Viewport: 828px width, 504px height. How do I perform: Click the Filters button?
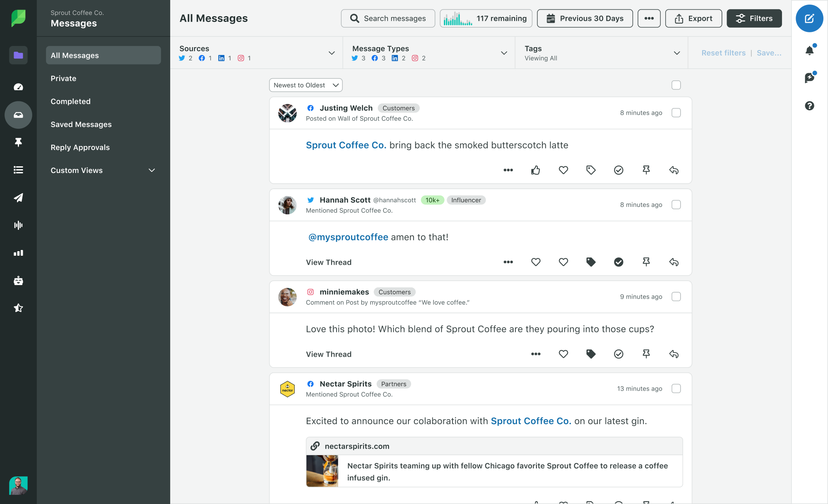(753, 18)
